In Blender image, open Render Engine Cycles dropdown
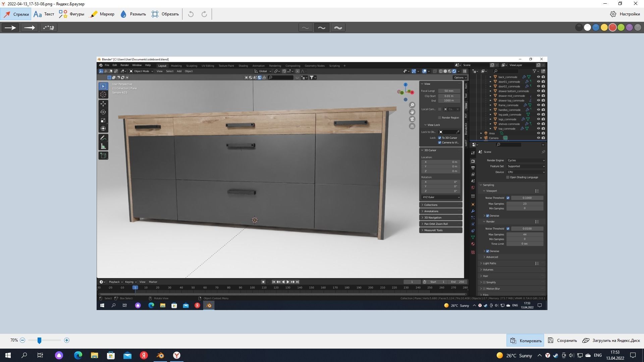This screenshot has width=644, height=362. tap(526, 160)
